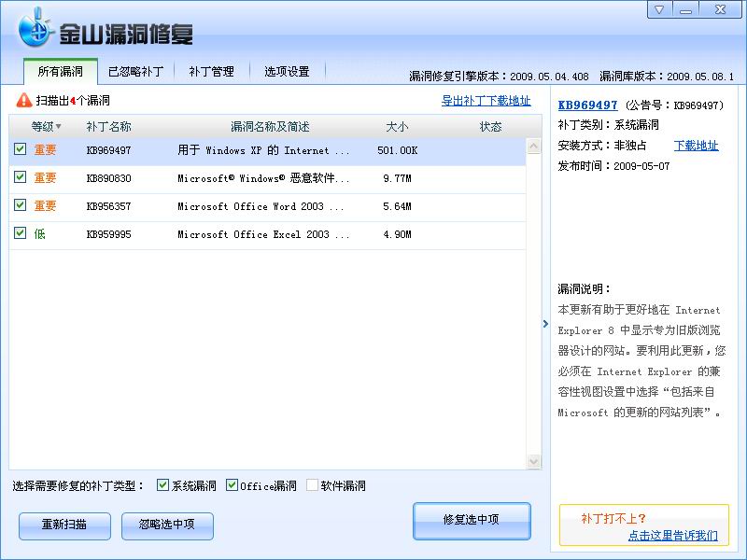Click the 忽略选中项 button

coord(167,525)
